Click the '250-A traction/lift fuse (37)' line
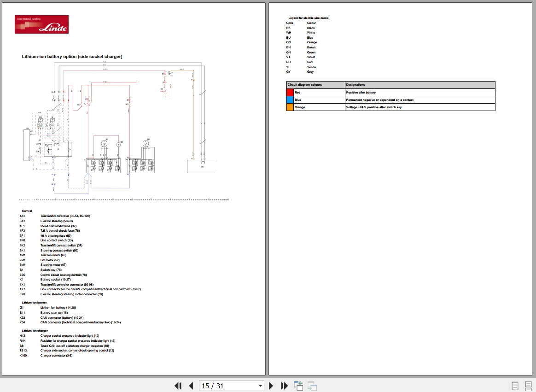The height and width of the screenshot is (392, 536). pos(58,226)
